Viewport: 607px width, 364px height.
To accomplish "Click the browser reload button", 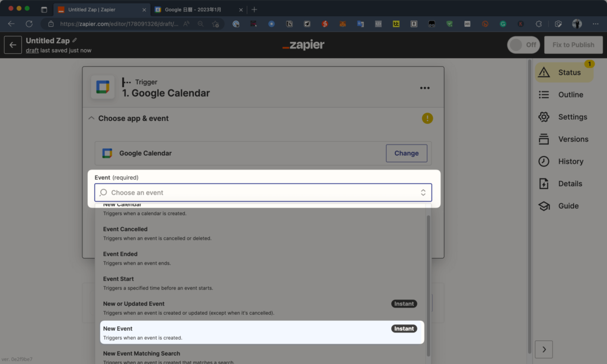I will click(29, 24).
